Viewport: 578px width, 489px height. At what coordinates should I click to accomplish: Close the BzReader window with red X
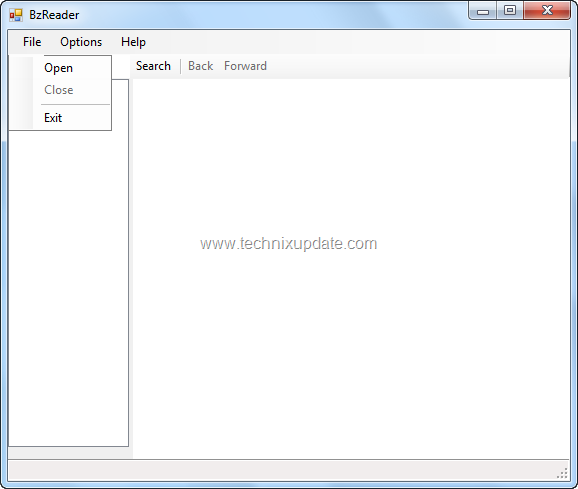click(547, 10)
